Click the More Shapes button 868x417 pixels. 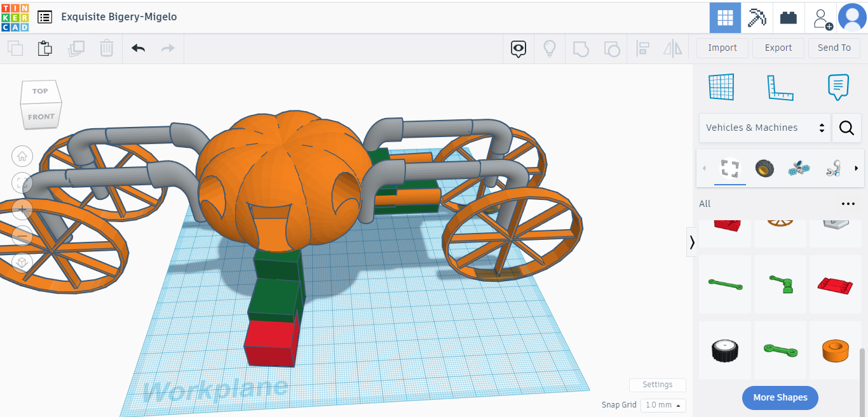[x=780, y=397]
